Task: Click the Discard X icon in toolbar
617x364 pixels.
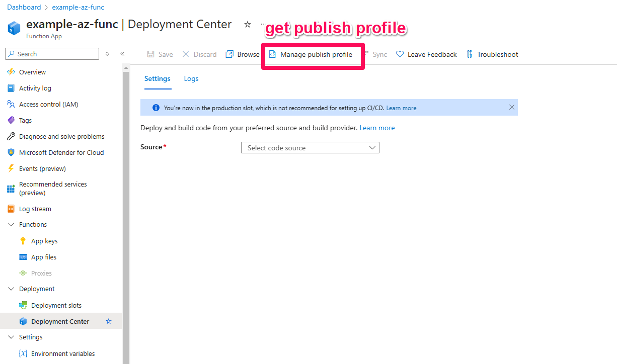Action: point(186,54)
